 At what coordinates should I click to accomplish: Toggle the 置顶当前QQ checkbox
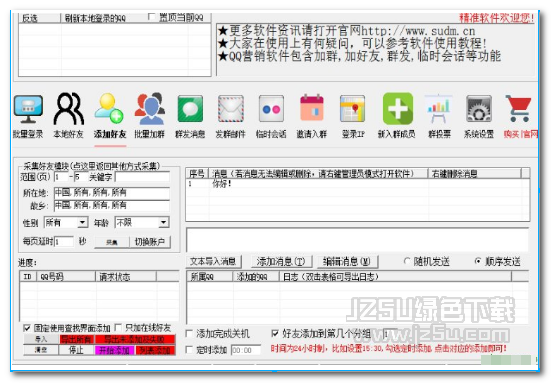pyautogui.click(x=151, y=17)
